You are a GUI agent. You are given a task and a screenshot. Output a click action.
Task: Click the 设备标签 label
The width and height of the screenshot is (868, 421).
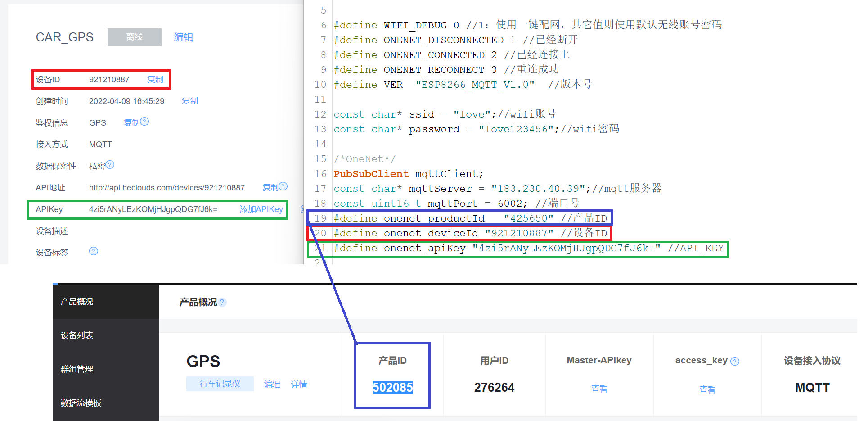point(52,253)
